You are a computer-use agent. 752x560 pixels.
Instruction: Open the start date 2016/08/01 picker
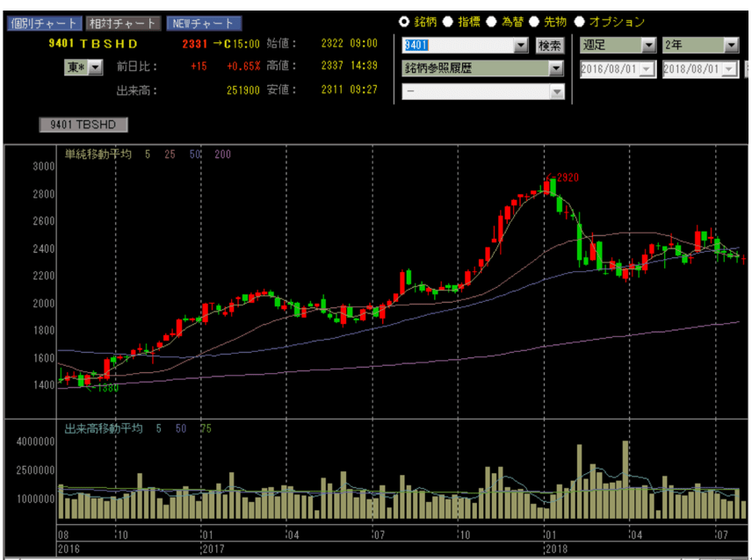point(647,68)
